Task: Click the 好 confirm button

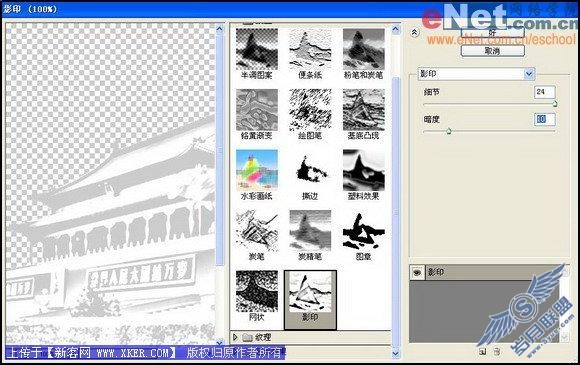Action: pyautogui.click(x=492, y=33)
